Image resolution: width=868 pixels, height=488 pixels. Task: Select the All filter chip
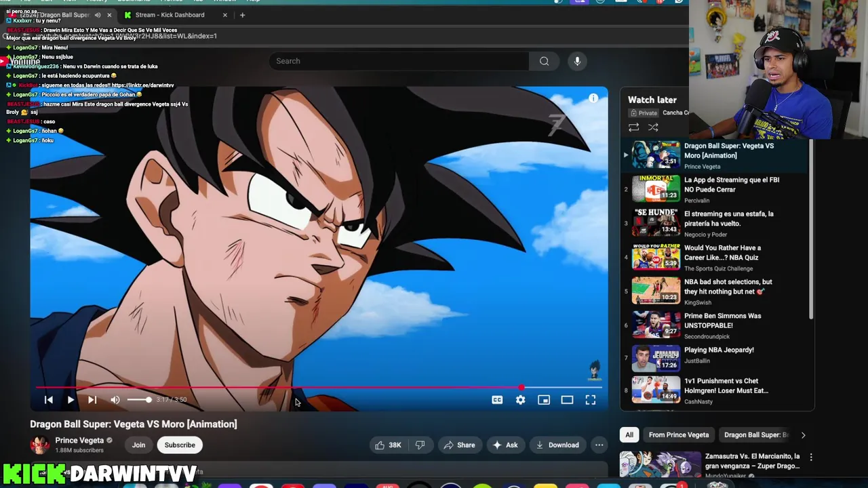629,435
